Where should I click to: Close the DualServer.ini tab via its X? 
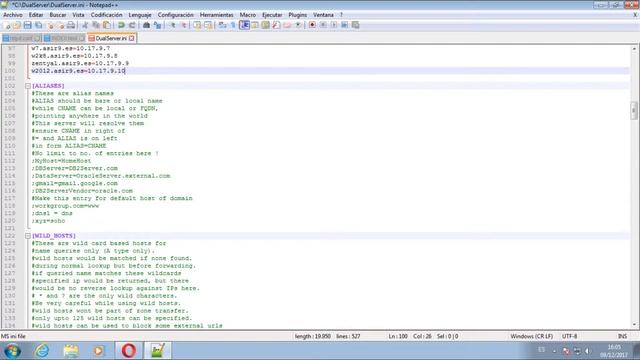[131, 38]
